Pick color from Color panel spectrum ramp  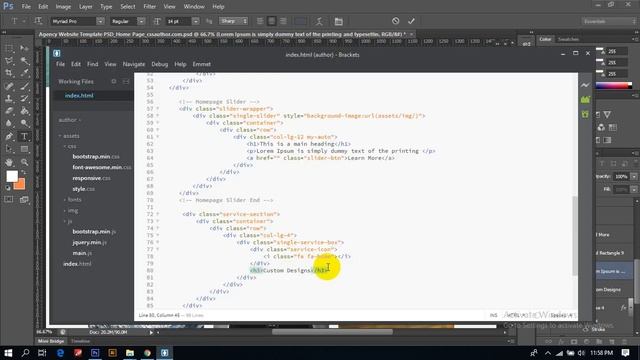click(614, 85)
